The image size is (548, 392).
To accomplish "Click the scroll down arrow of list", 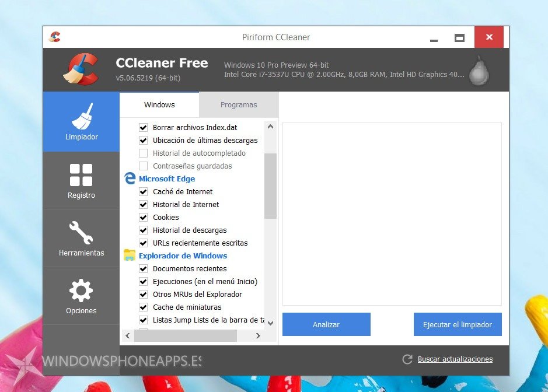I will pyautogui.click(x=271, y=323).
